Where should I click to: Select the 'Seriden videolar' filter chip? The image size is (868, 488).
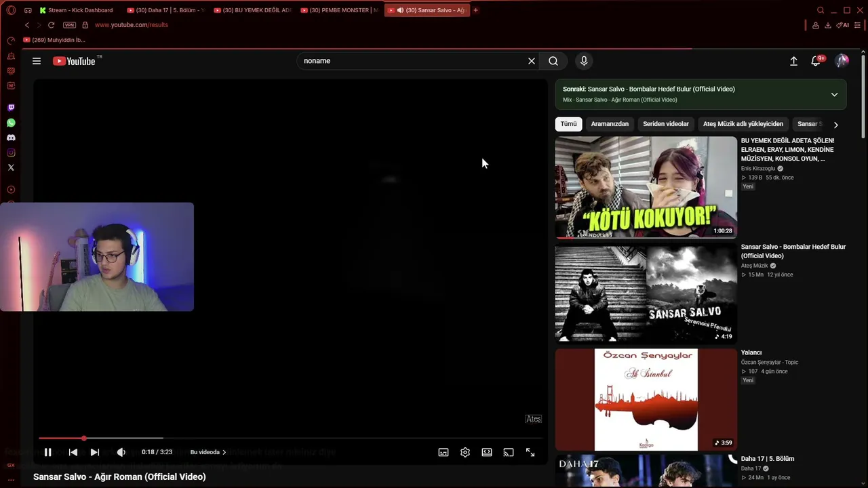(666, 124)
